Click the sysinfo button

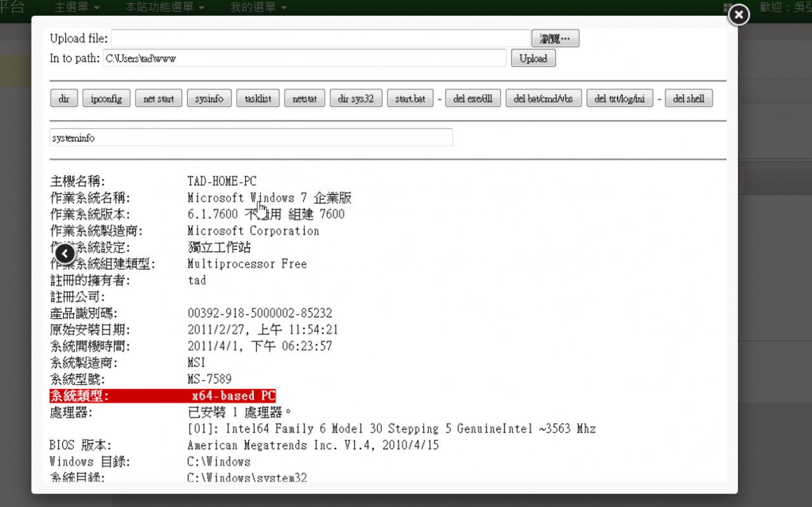tap(209, 98)
